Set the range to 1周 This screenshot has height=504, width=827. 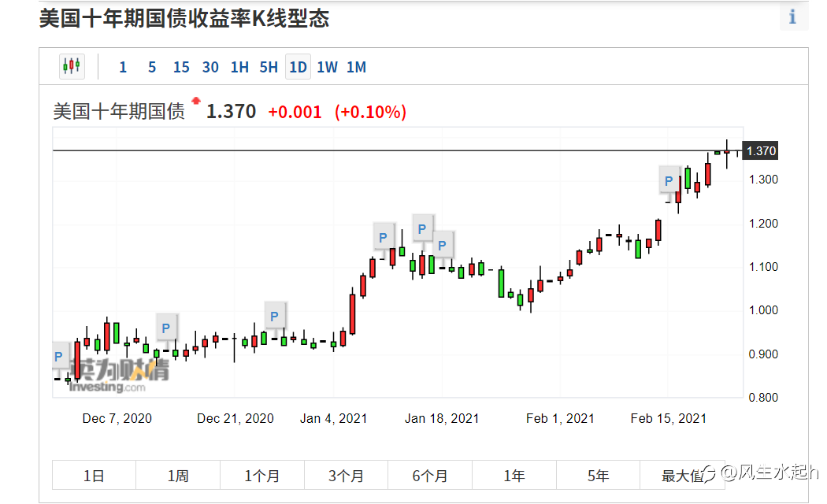178,476
